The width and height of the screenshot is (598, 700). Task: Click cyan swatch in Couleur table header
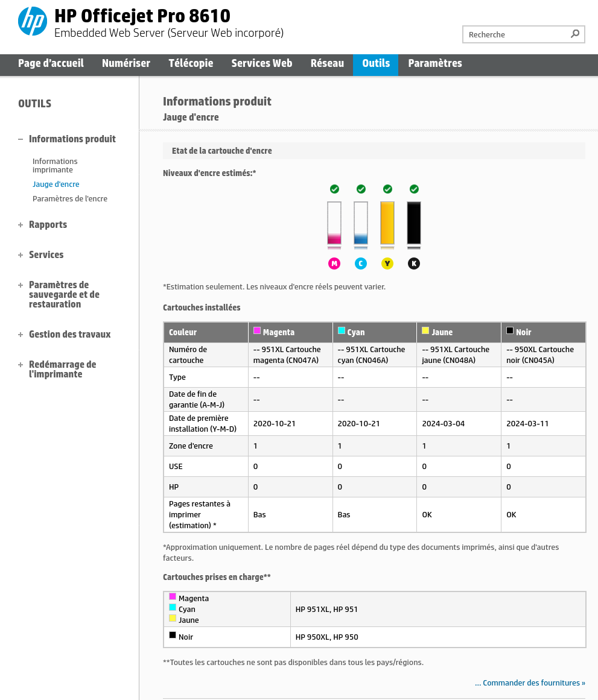click(342, 330)
